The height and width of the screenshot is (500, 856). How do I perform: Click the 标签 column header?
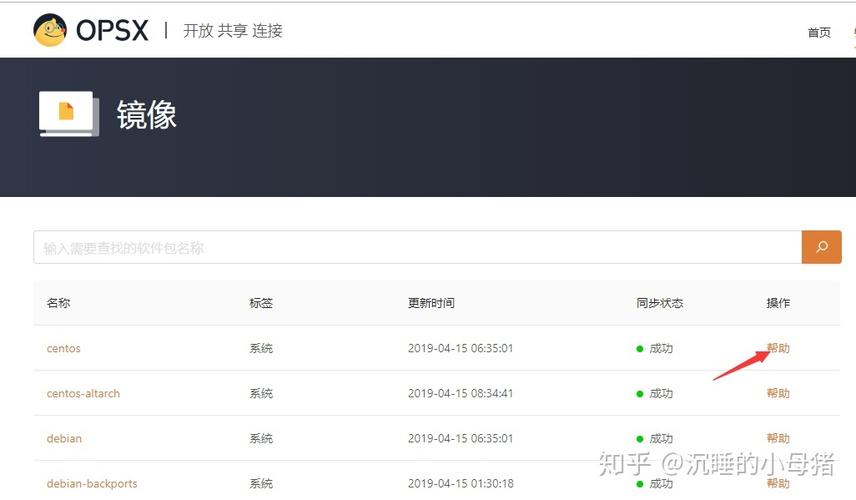[261, 303]
